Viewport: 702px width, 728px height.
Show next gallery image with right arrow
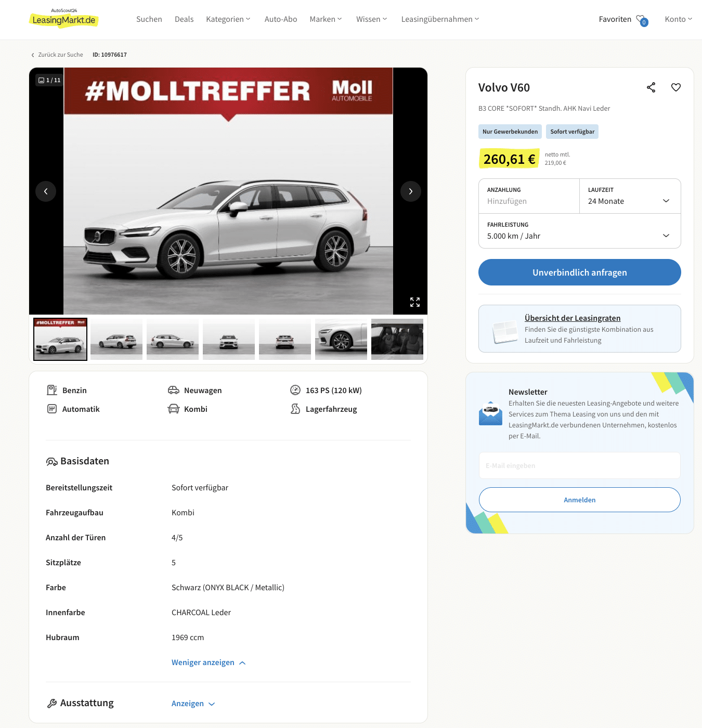[x=411, y=191]
